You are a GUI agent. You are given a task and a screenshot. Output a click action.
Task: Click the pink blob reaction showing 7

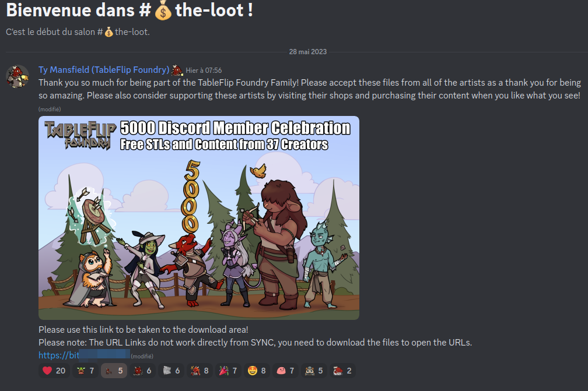pyautogui.click(x=285, y=371)
